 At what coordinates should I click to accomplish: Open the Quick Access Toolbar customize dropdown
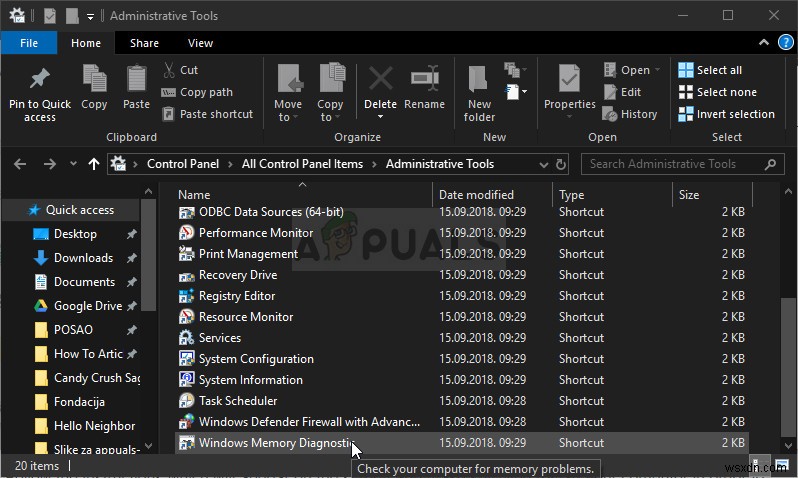coord(90,16)
